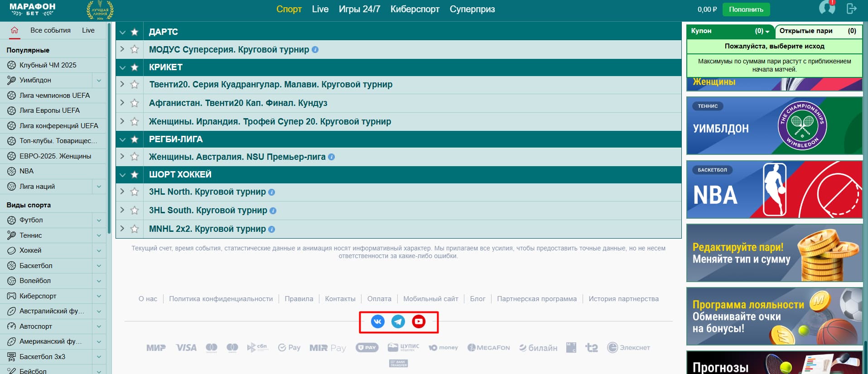Screen dimensions: 868x374
Task: Toggle favorite star for Женщины Ирландия Трофей
Action: [x=135, y=122]
